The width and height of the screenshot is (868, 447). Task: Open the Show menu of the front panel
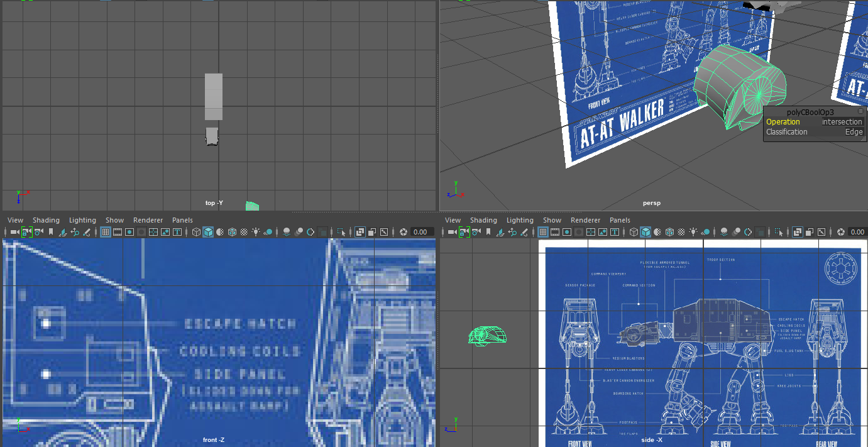[x=114, y=220]
